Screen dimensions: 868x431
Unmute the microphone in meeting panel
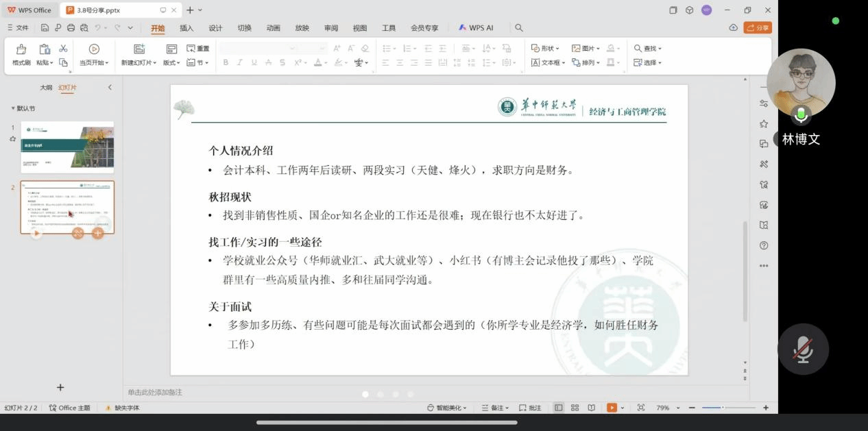[x=802, y=349]
